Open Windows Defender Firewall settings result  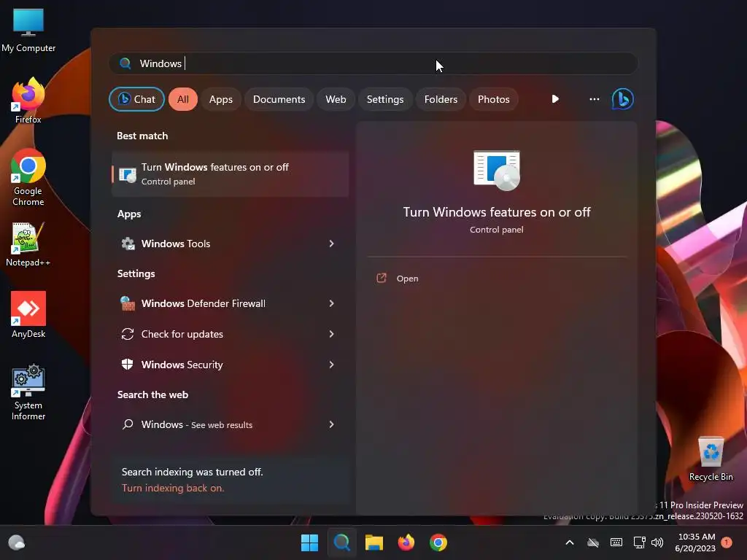230,303
